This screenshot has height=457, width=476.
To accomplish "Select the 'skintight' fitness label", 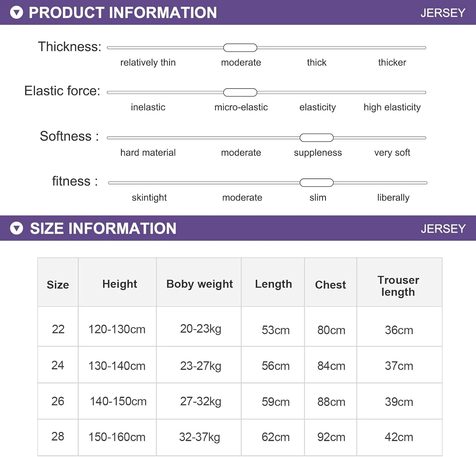I will coord(149,198).
